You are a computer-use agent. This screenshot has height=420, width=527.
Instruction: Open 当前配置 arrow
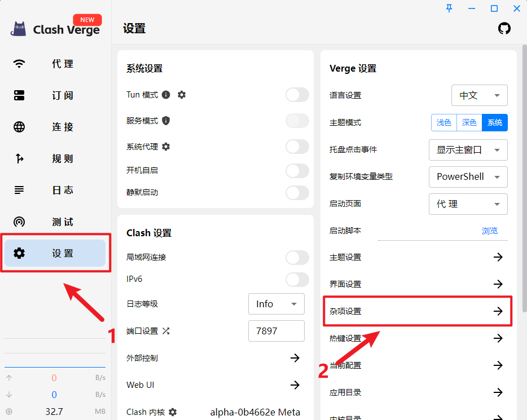498,365
